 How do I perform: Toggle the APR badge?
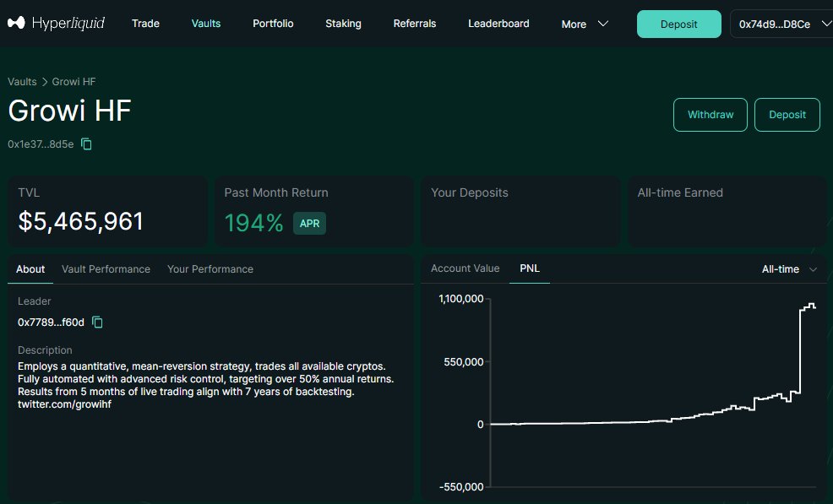(310, 224)
